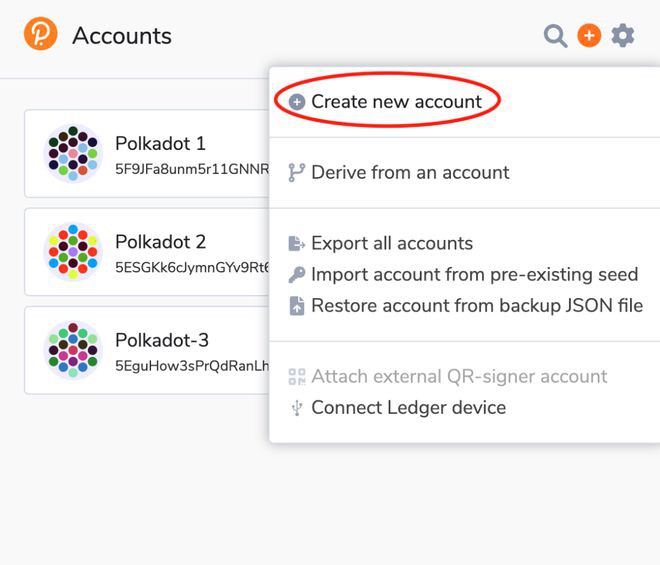The image size is (660, 565).
Task: Select the Polkadot 2 account name
Action: coord(160,242)
